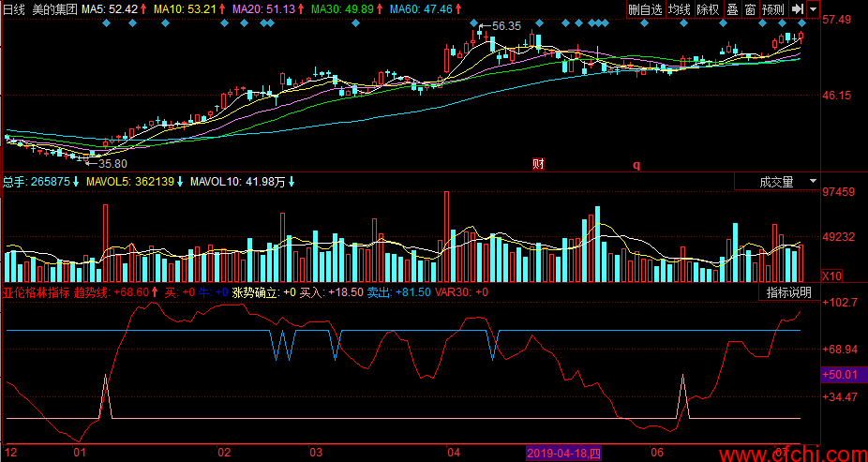Click the 买: +0 legend

(179, 292)
